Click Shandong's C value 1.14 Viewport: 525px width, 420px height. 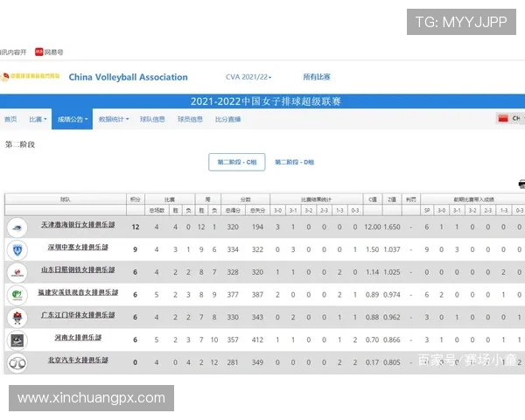coord(373,272)
